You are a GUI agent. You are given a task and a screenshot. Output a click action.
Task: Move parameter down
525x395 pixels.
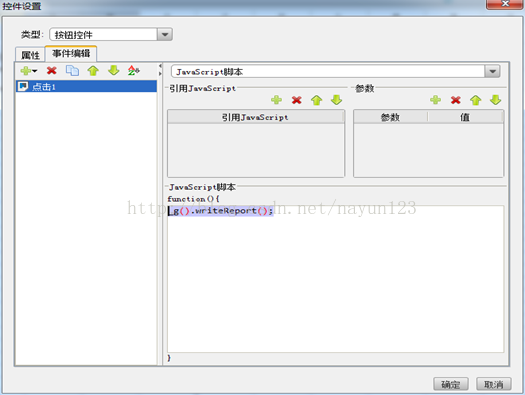click(x=496, y=100)
